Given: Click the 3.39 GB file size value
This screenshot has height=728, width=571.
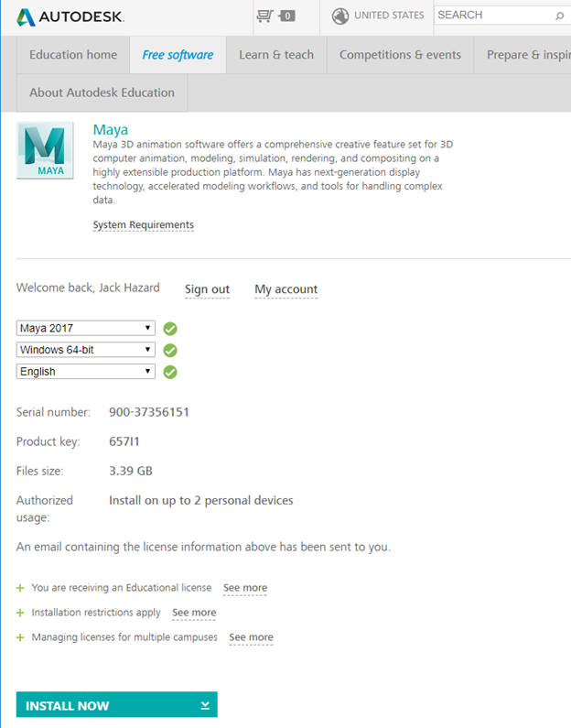Looking at the screenshot, I should click(x=131, y=471).
